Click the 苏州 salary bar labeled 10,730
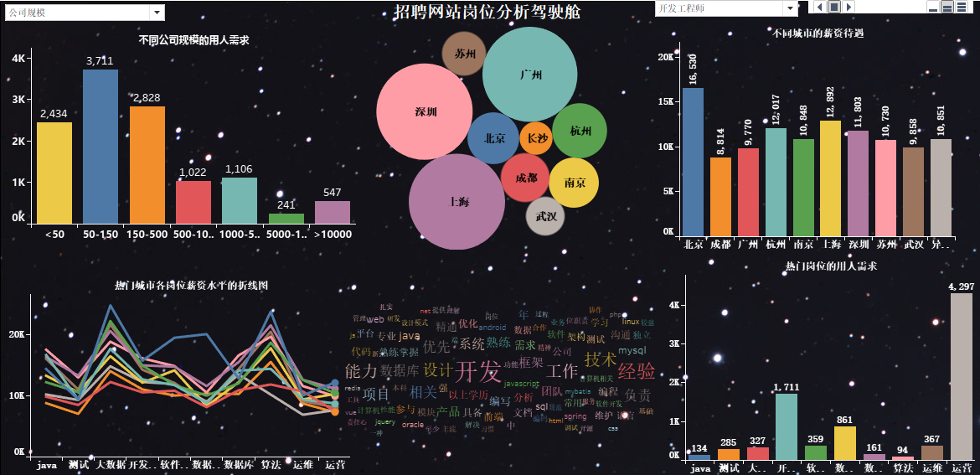The height and width of the screenshot is (475, 980). (x=885, y=188)
